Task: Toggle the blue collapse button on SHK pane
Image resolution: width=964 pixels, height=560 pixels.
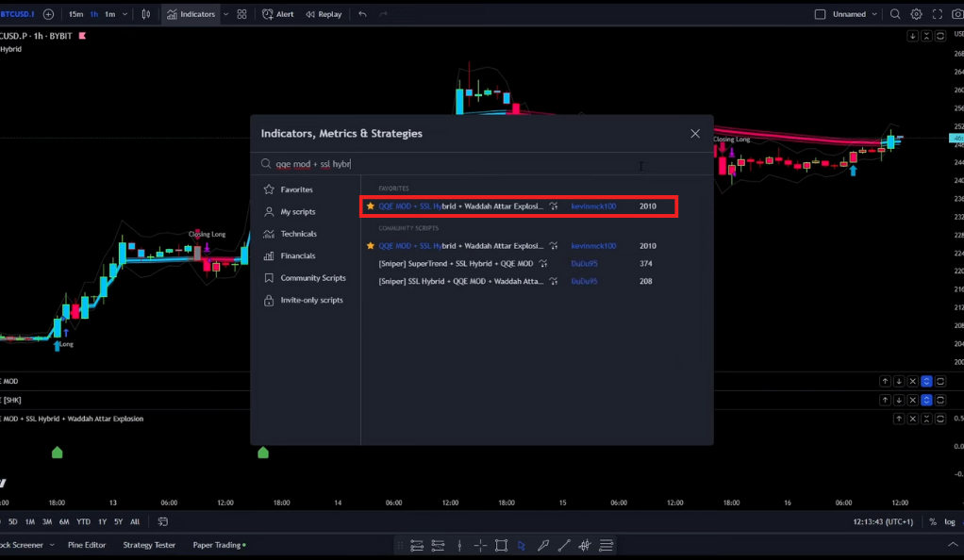Action: click(x=926, y=400)
